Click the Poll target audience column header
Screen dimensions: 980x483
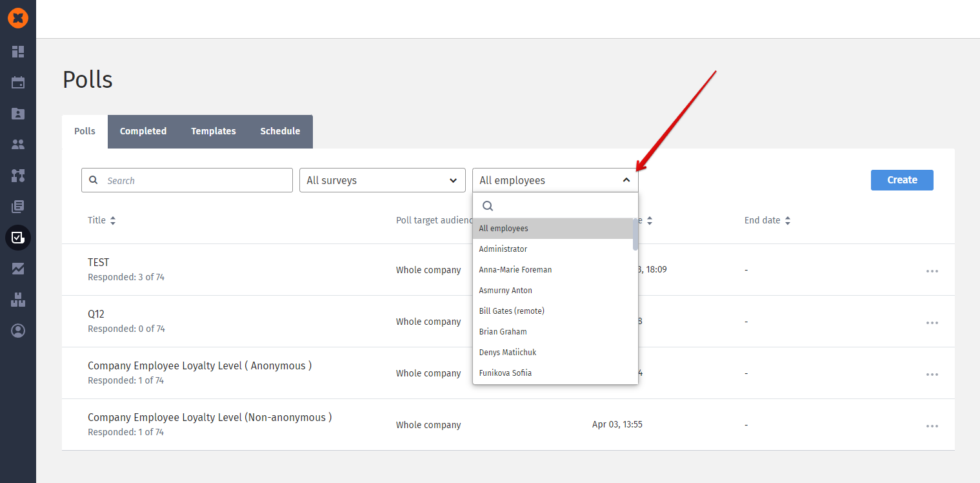(x=435, y=220)
